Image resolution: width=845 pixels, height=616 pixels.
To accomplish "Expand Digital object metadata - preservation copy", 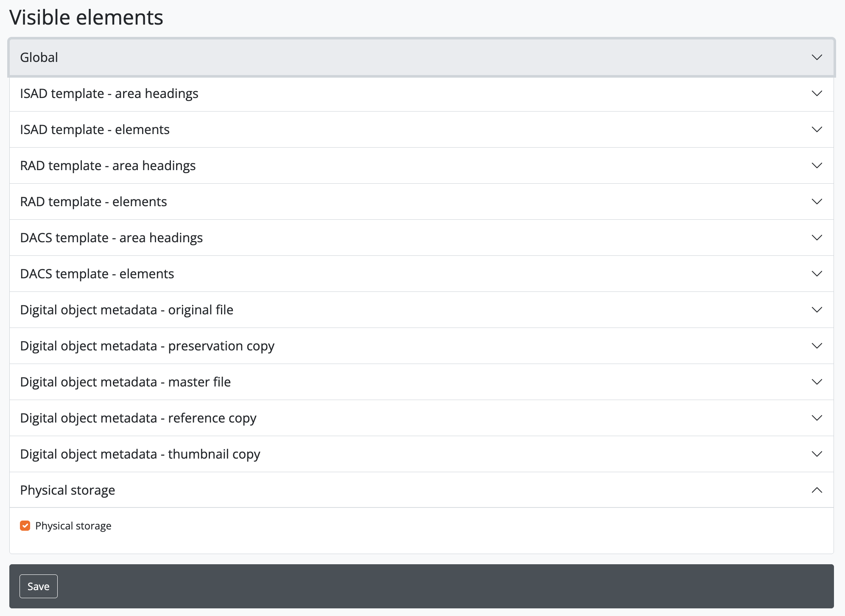I will tap(147, 346).
